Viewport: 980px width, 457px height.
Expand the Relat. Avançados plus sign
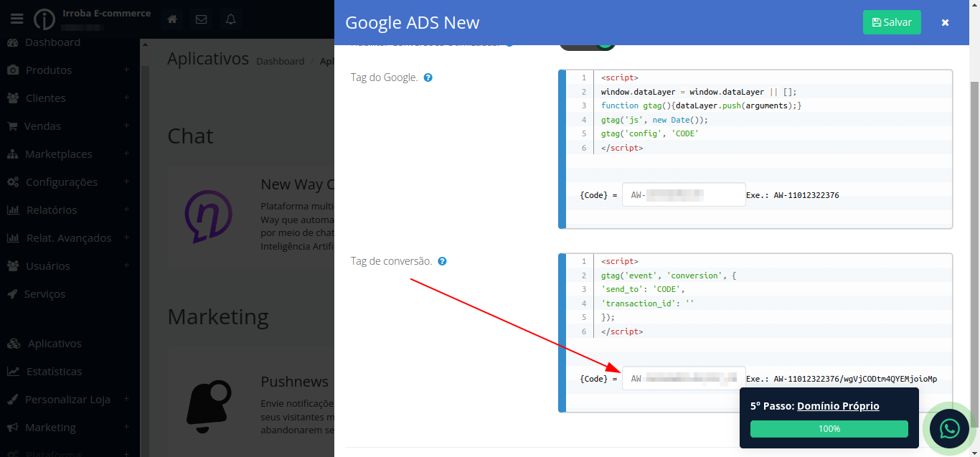126,237
